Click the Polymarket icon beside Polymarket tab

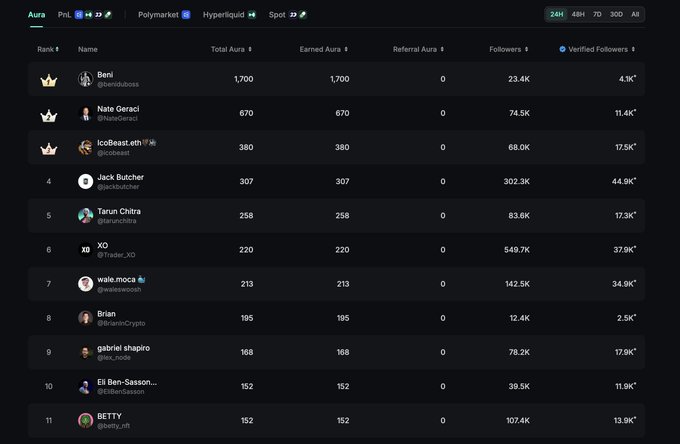click(186, 15)
